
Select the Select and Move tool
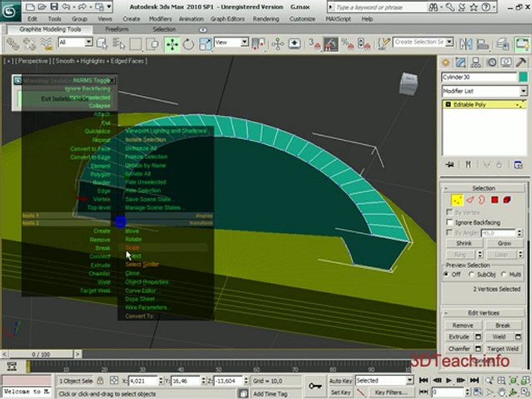point(172,44)
